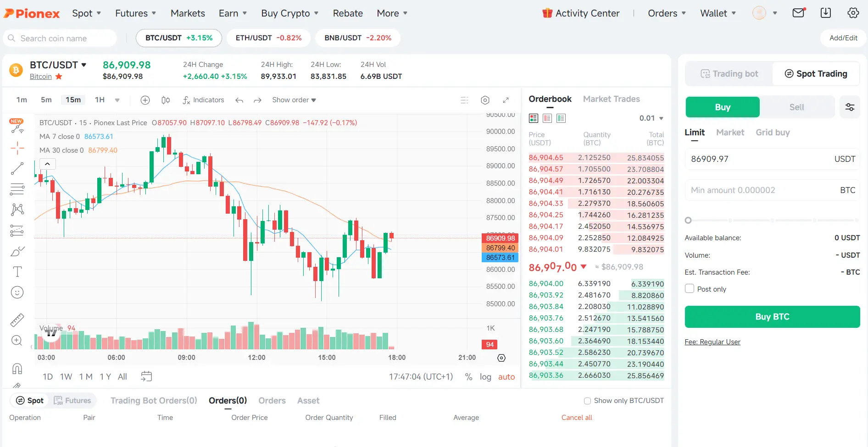Open the Add/Edit pairs button
This screenshot has width=868, height=447.
[843, 38]
